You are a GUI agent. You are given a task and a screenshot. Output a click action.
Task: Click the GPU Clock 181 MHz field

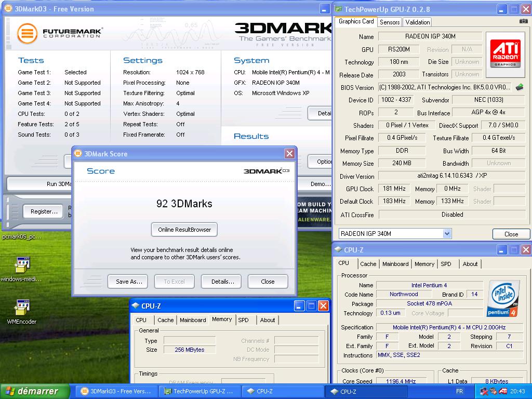(x=394, y=189)
